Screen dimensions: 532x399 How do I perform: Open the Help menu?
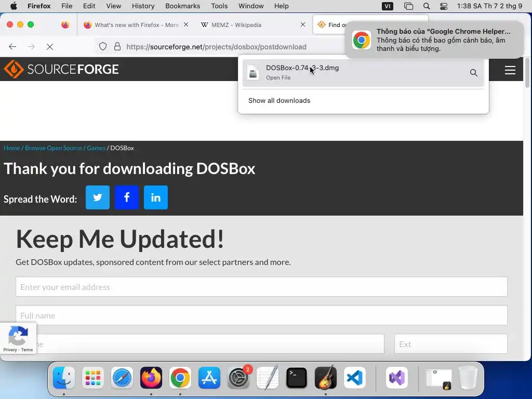[x=281, y=6]
